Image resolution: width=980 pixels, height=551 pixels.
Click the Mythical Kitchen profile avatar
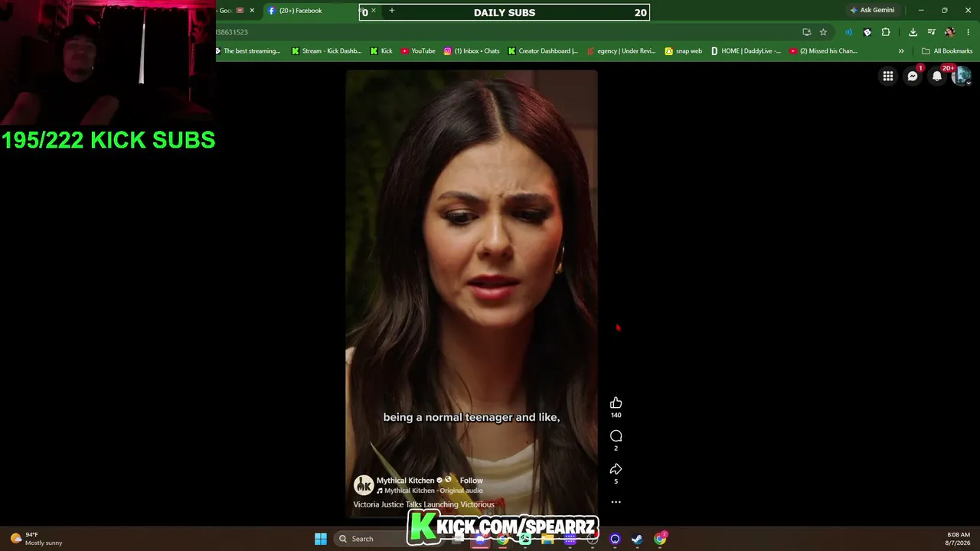363,484
